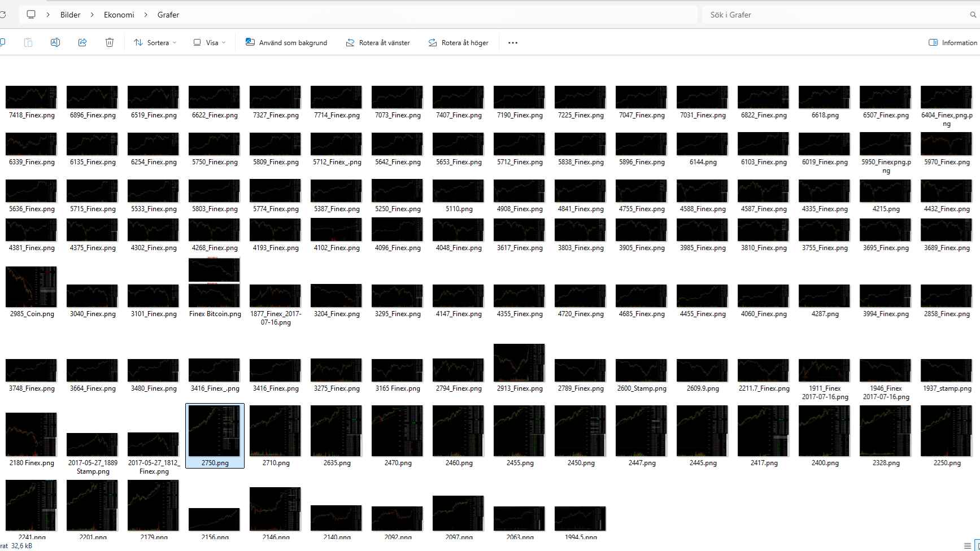The height and width of the screenshot is (551, 980).
Task: Select the 2985_Coin.png thumbnail
Action: pos(31,287)
